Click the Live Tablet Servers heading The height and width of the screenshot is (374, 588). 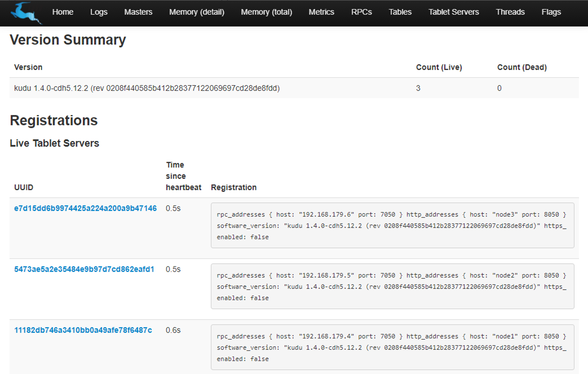(x=54, y=143)
